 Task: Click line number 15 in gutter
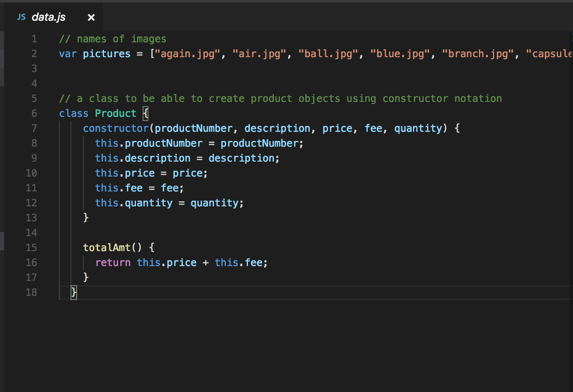point(31,247)
